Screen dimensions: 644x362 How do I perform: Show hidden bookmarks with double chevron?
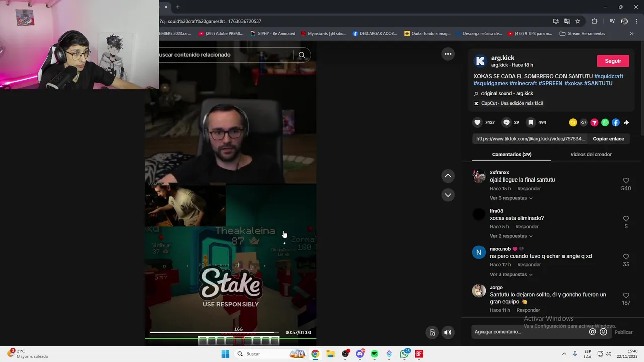coord(632,34)
